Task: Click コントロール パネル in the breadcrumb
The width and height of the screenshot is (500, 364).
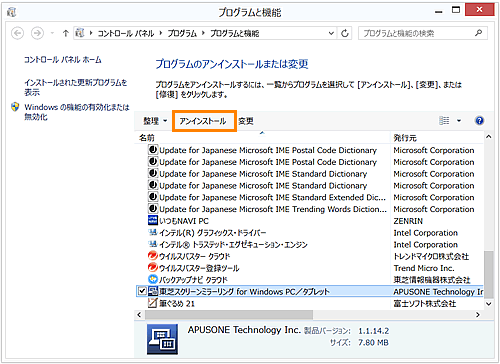Action: 126,33
